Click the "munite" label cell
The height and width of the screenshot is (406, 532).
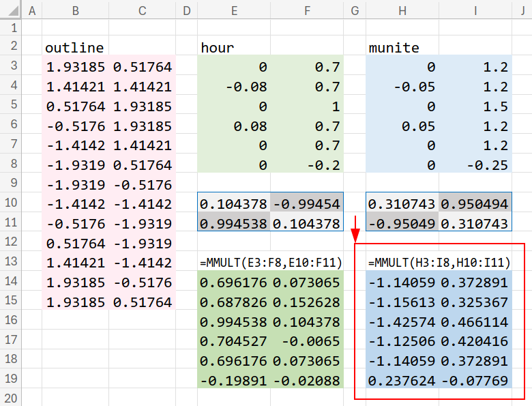coord(402,48)
